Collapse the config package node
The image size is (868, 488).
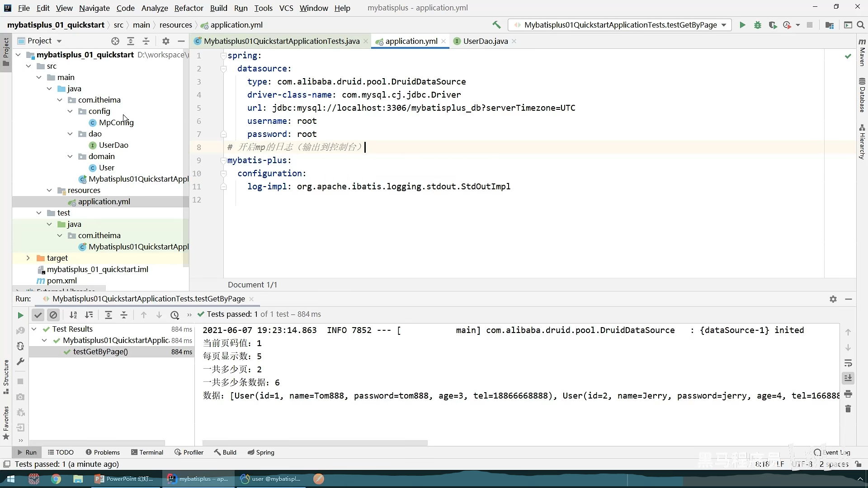click(70, 111)
